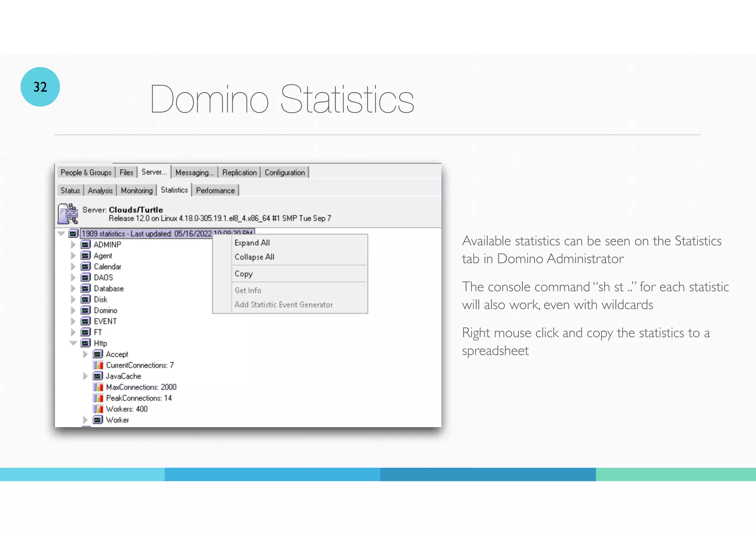Open the Performance sub-tab
The image size is (756, 535).
pos(215,191)
